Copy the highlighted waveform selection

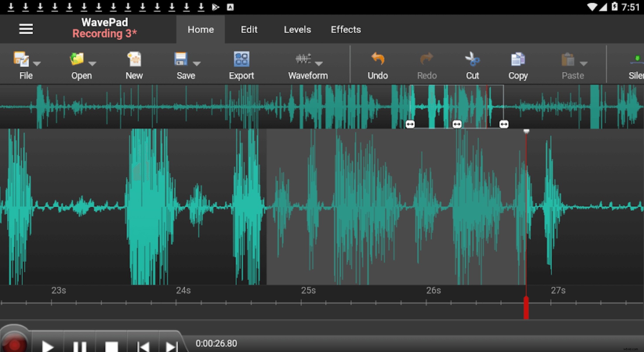[517, 59]
